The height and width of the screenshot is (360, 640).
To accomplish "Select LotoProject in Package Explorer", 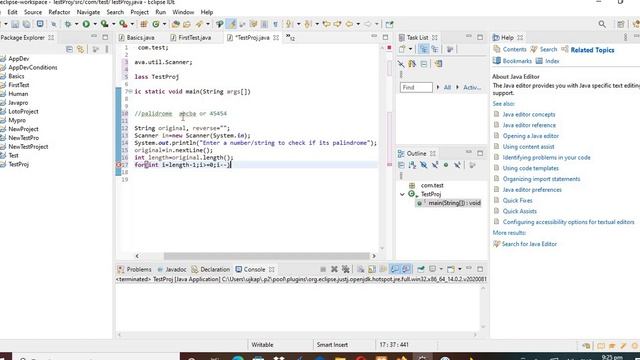I will point(23,111).
